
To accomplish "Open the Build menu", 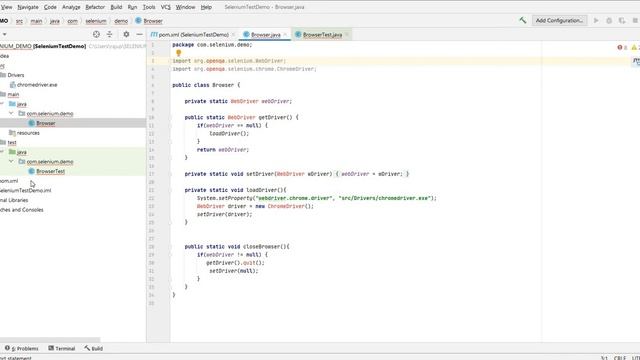I will click(116, 7).
